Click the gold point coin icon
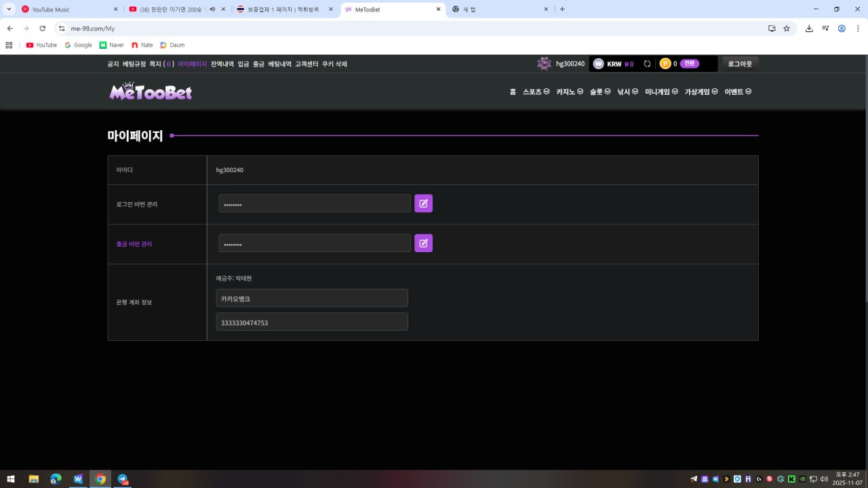The width and height of the screenshot is (868, 488). (x=665, y=64)
